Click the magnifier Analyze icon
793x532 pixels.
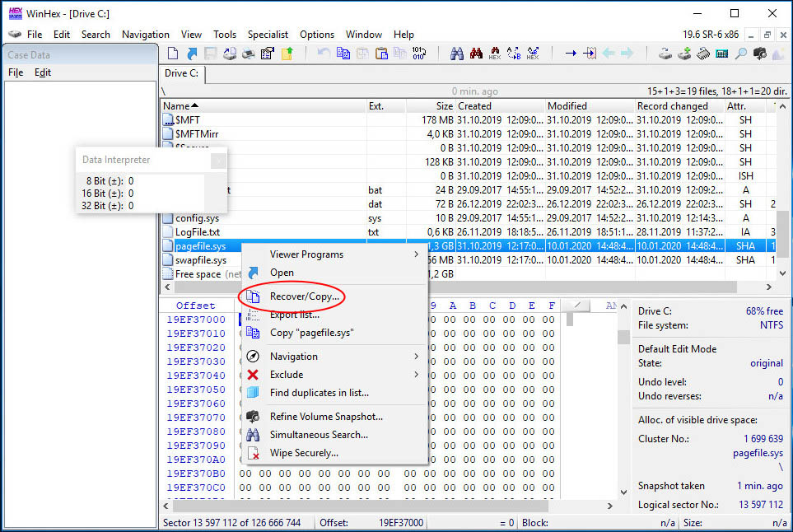pyautogui.click(x=741, y=53)
